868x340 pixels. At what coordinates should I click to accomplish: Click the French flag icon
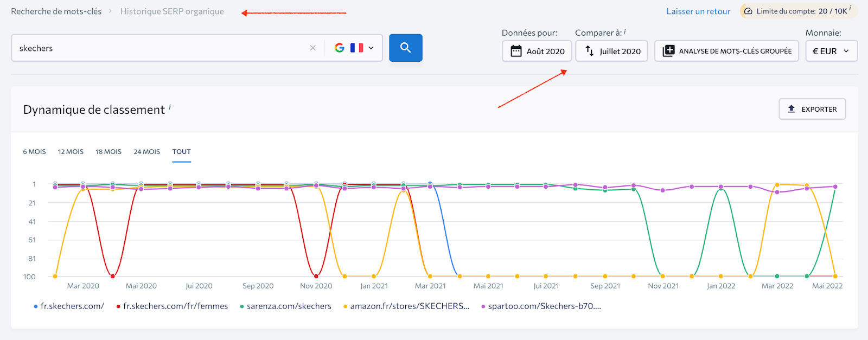coord(356,48)
